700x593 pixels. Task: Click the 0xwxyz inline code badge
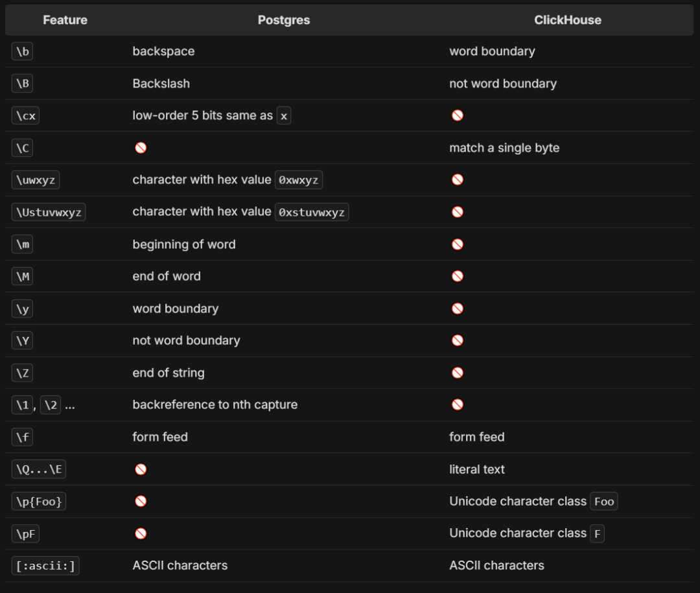pyautogui.click(x=299, y=180)
